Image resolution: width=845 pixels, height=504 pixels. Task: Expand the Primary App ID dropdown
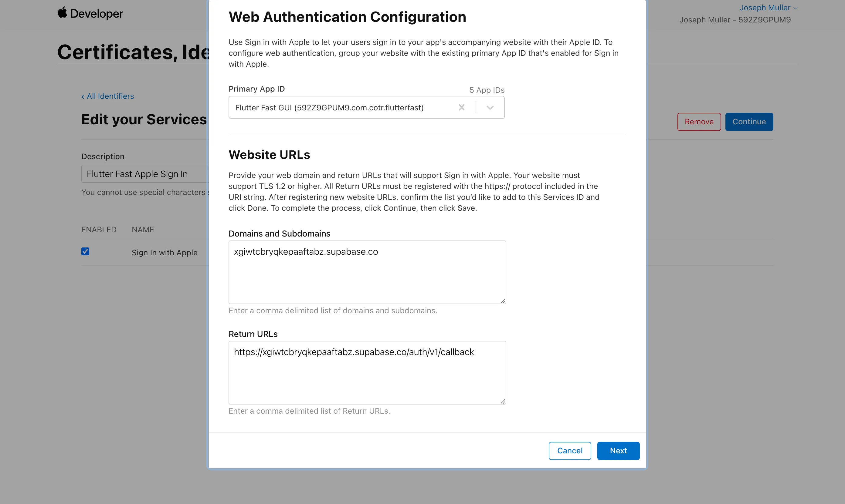pos(490,108)
